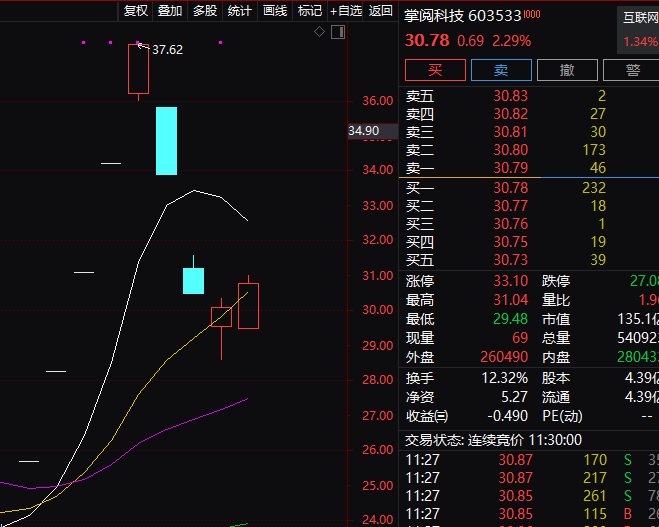Open the 叠加 overlay option
Viewport: 659px width, 527px height.
point(170,11)
